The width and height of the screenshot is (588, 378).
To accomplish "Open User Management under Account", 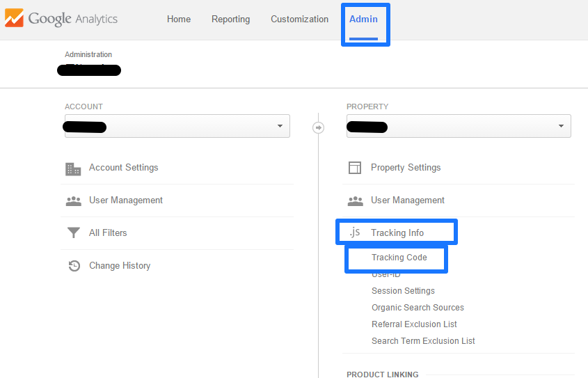I will (126, 200).
